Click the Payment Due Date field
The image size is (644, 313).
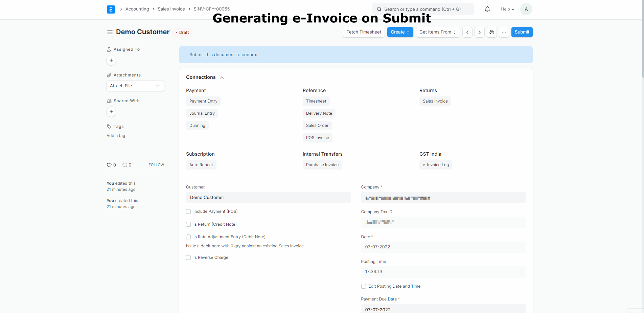[x=443, y=309]
